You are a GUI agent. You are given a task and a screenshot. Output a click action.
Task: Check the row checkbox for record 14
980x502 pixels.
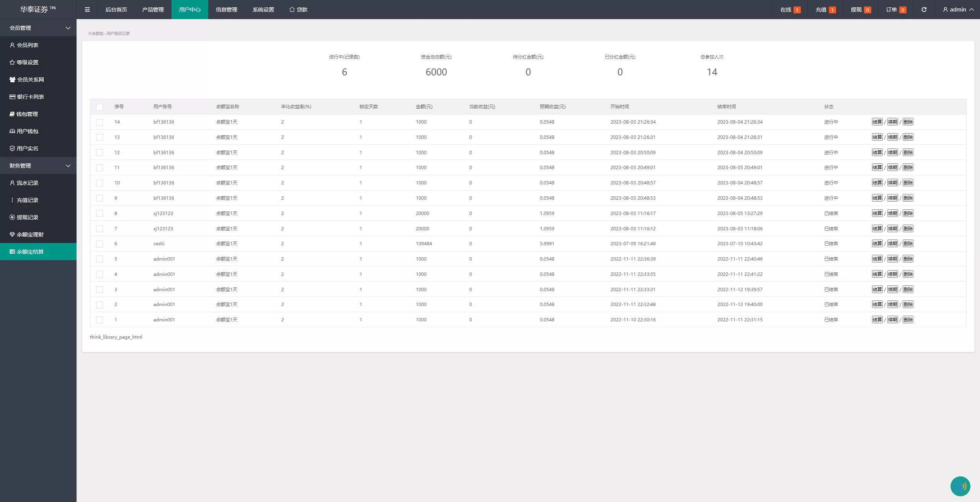pos(100,122)
